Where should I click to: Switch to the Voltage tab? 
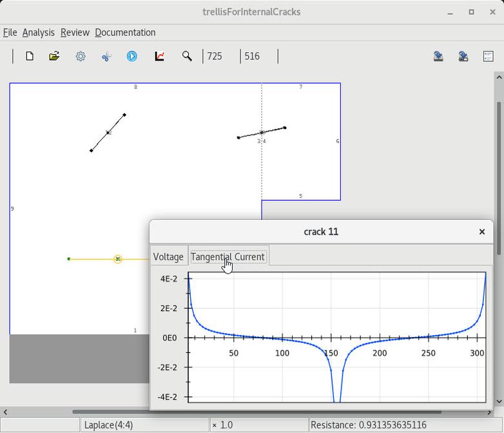coord(168,256)
